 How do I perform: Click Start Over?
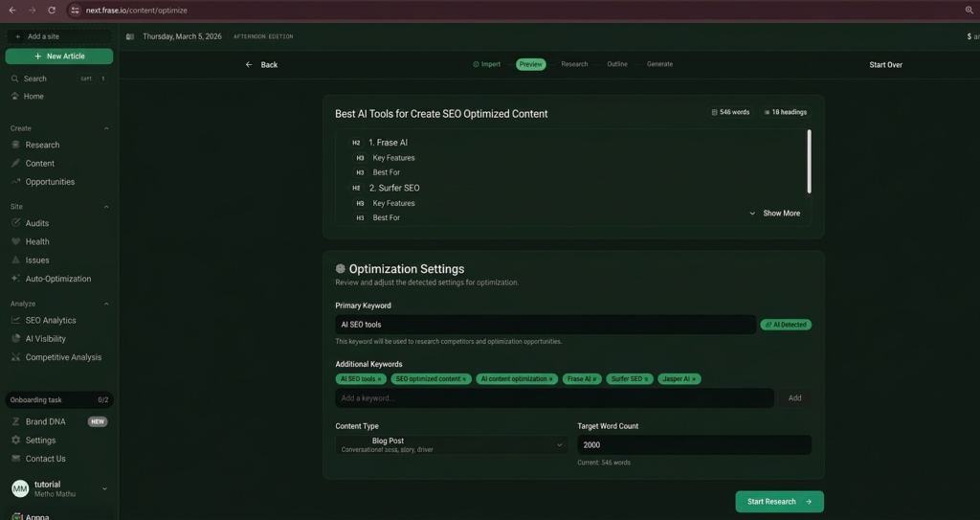[x=885, y=65]
